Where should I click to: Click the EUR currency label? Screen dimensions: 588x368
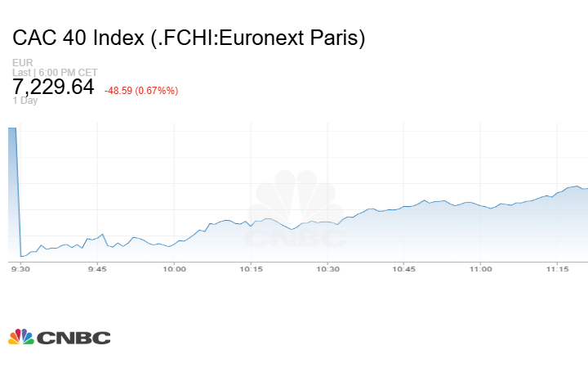pos(22,63)
